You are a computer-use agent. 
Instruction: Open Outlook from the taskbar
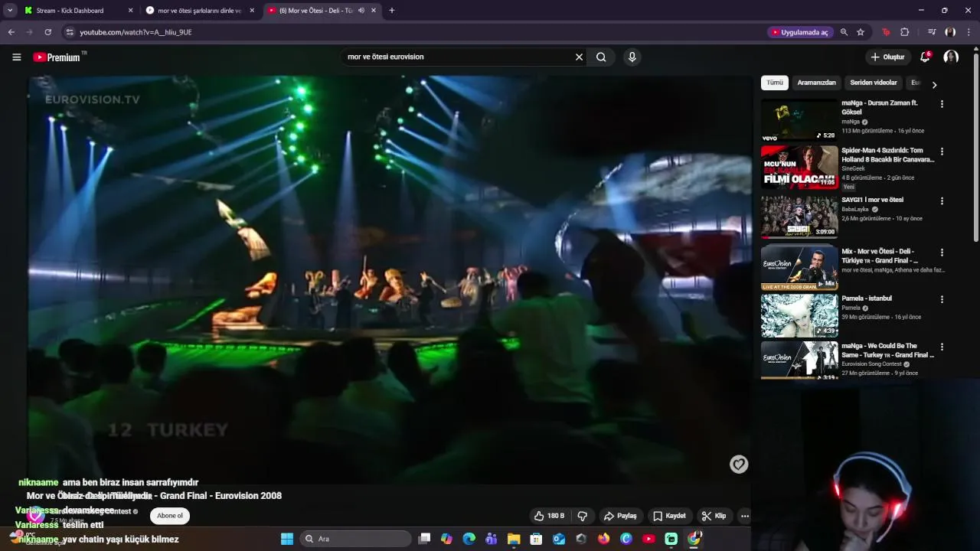point(559,539)
